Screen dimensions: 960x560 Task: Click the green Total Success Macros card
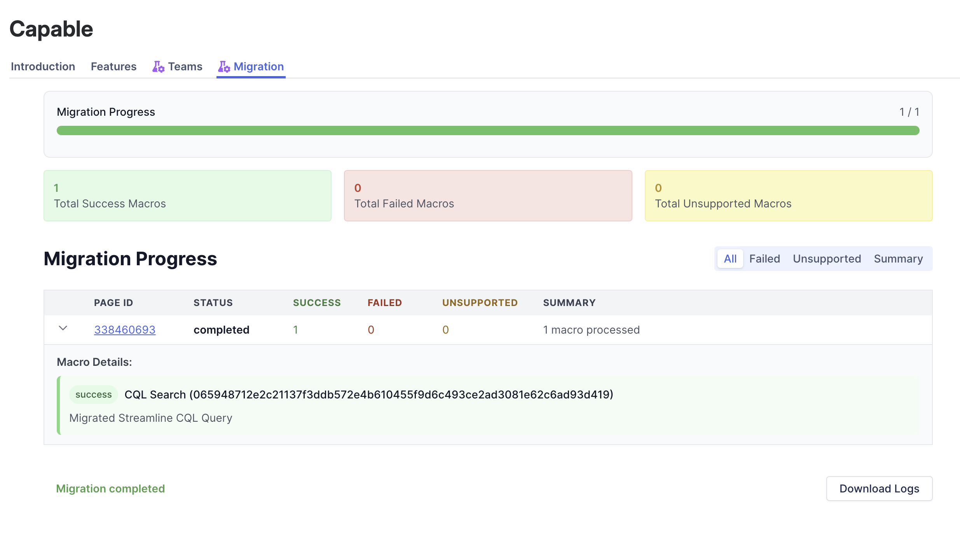click(187, 195)
